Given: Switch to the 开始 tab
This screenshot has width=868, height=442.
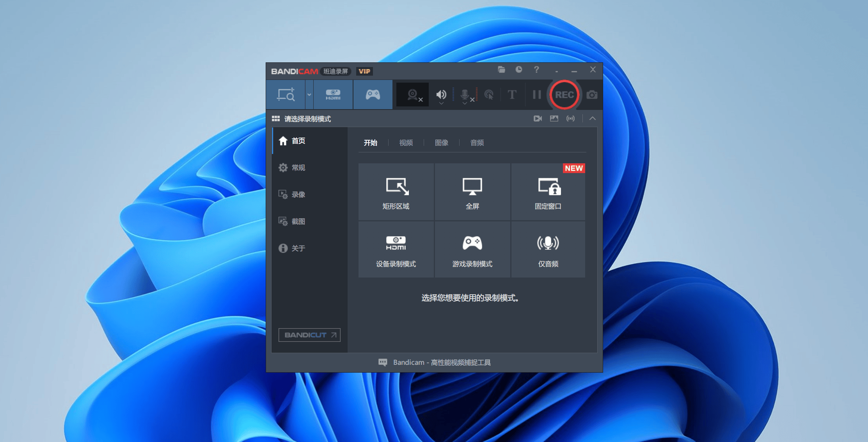Looking at the screenshot, I should (x=371, y=143).
